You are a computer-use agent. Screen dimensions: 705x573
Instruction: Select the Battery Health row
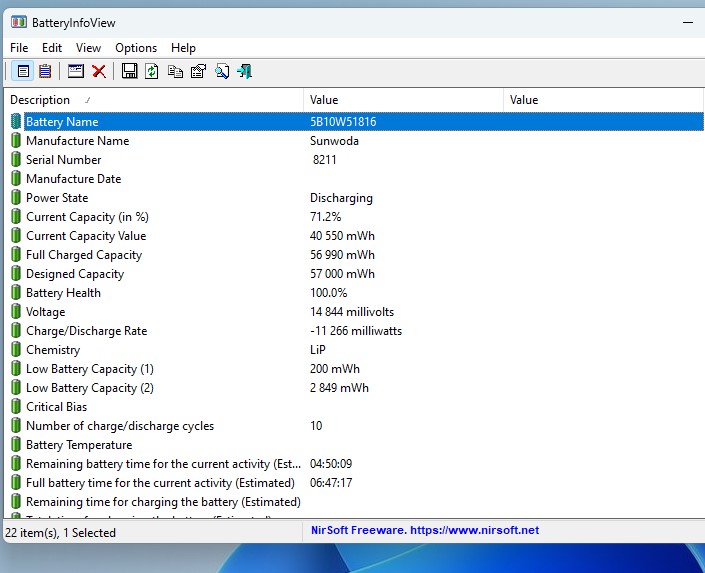pos(63,293)
